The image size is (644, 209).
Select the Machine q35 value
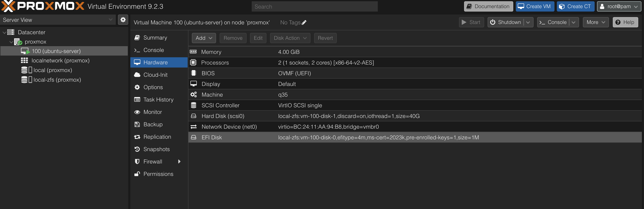[283, 95]
